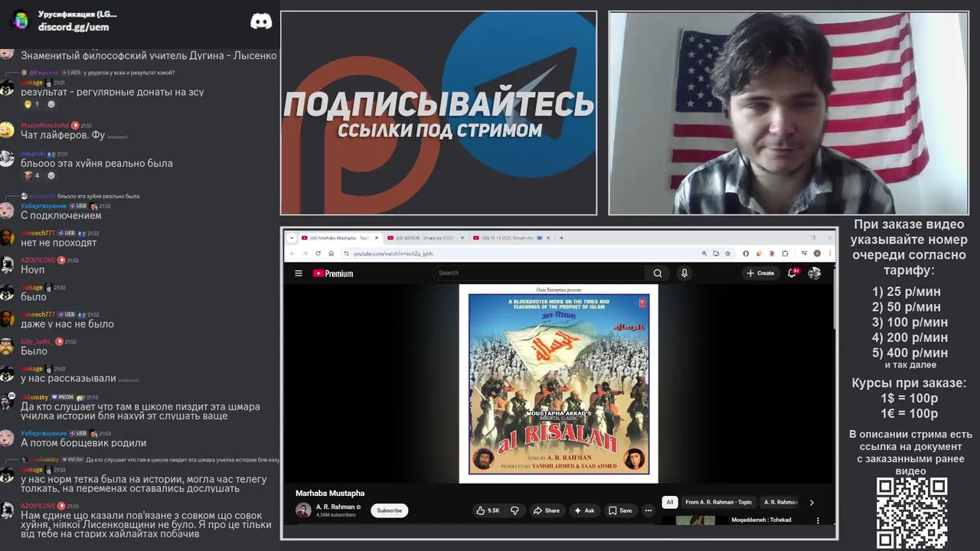Click the browser page scrollbar

pyautogui.click(x=833, y=298)
